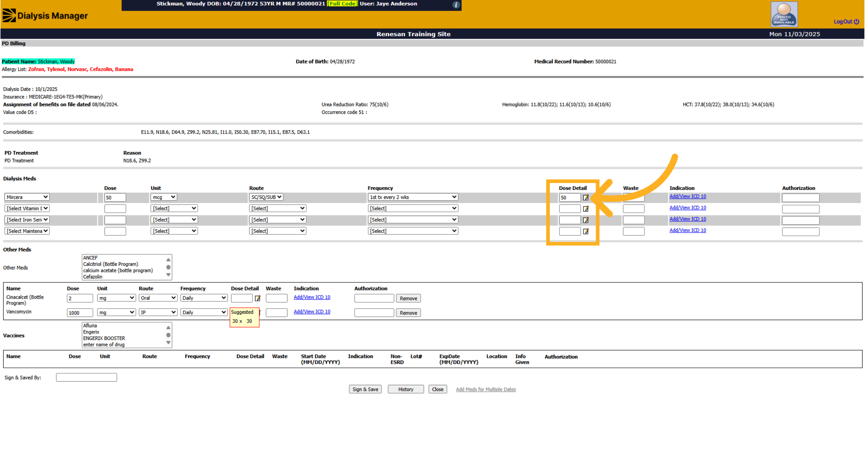Open dose detail editor for Mircera row
The image size is (868, 463).
(586, 197)
